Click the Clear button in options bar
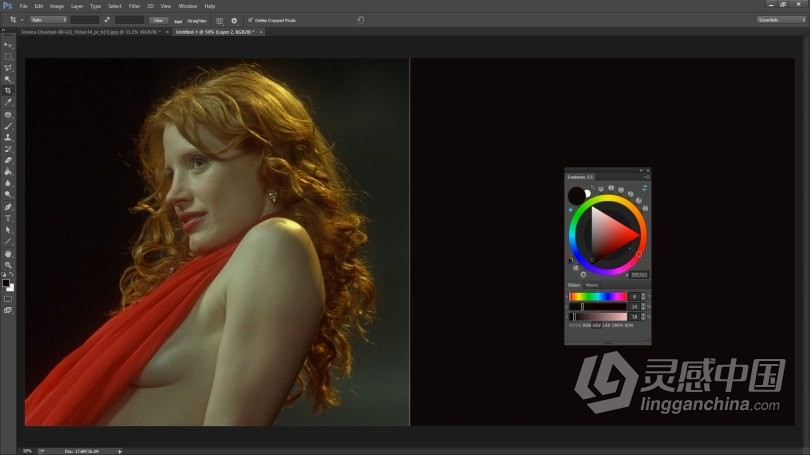Image resolution: width=810 pixels, height=455 pixels. tap(159, 20)
